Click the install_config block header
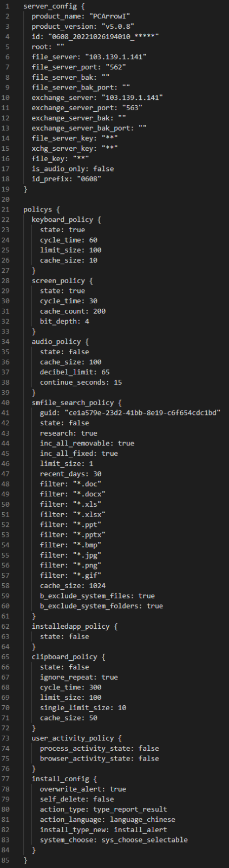Viewport: 229px width, 868px height. click(x=61, y=779)
